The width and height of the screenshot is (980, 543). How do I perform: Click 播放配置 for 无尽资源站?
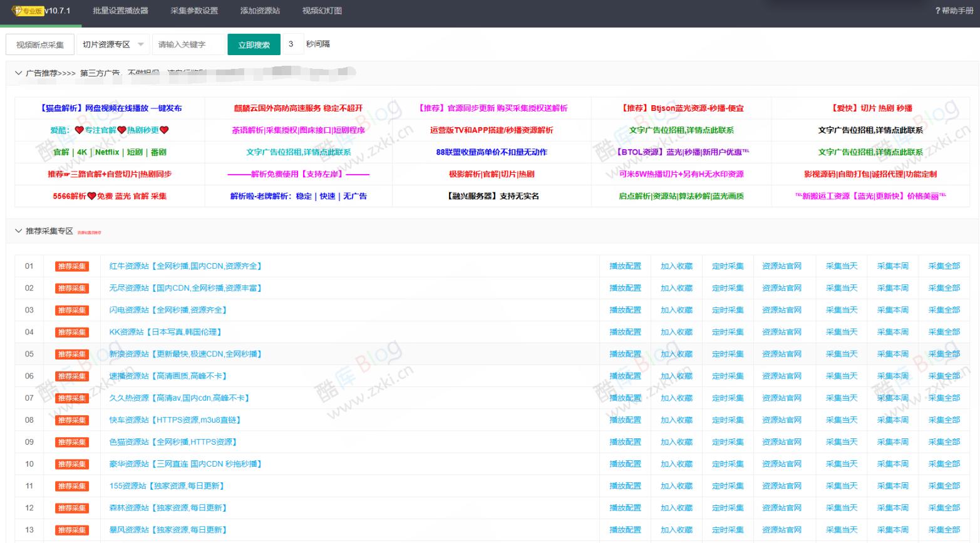625,287
